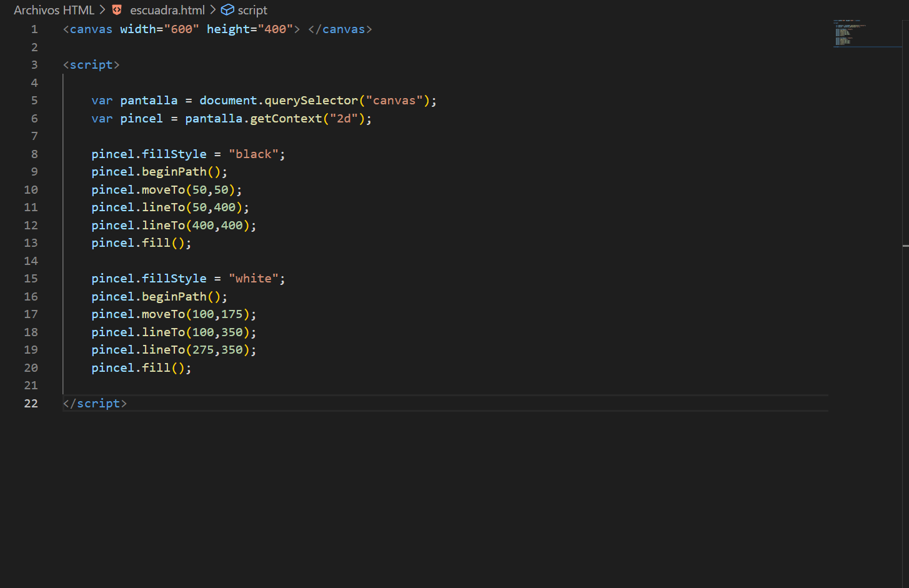The height and width of the screenshot is (588, 909).
Task: Click the height attribute value "400"
Action: pyautogui.click(x=275, y=29)
